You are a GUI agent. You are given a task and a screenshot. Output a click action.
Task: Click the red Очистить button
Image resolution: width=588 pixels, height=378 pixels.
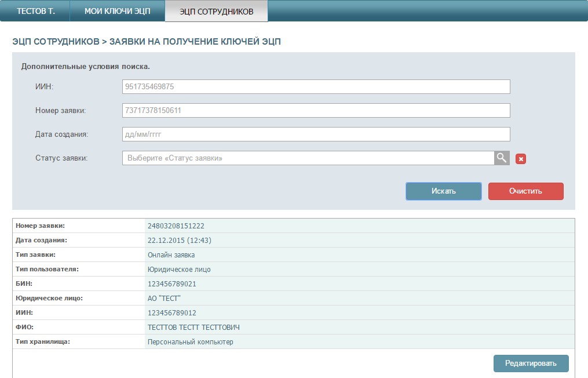525,191
